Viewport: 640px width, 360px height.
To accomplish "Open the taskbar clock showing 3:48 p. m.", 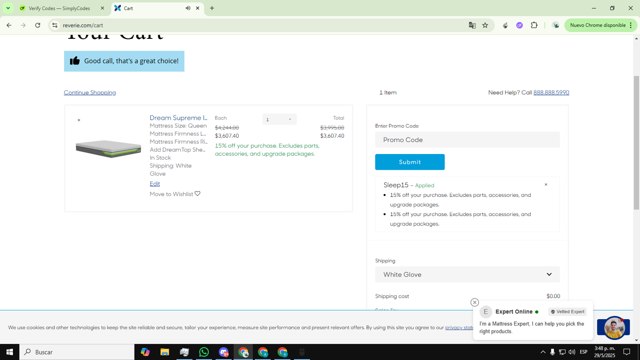I will tap(604, 352).
